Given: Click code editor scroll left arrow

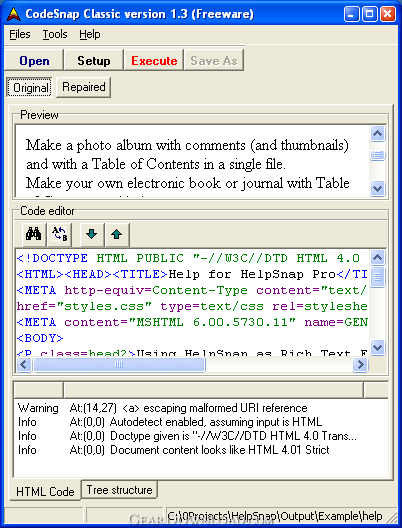Looking at the screenshot, I should pos(24,364).
